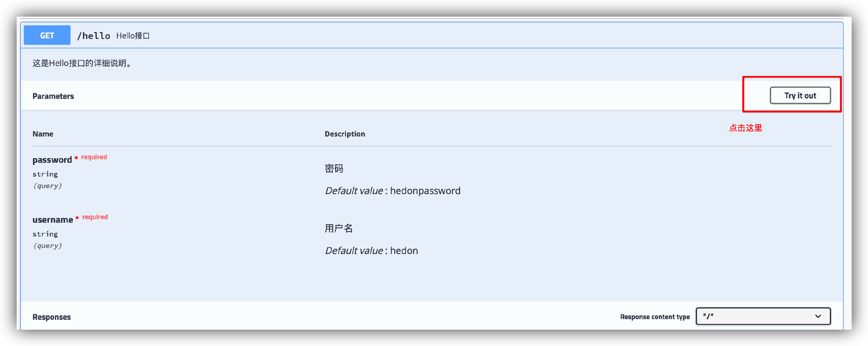Click the Parameters section header
This screenshot has height=346, width=868.
coord(53,96)
